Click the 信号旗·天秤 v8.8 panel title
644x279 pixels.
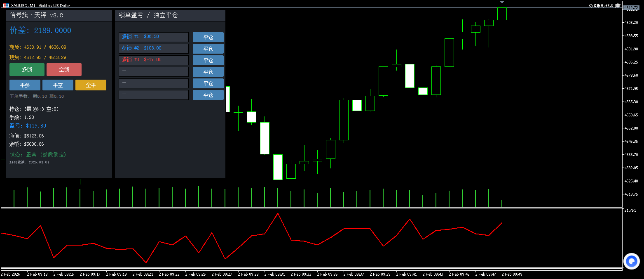[36, 15]
